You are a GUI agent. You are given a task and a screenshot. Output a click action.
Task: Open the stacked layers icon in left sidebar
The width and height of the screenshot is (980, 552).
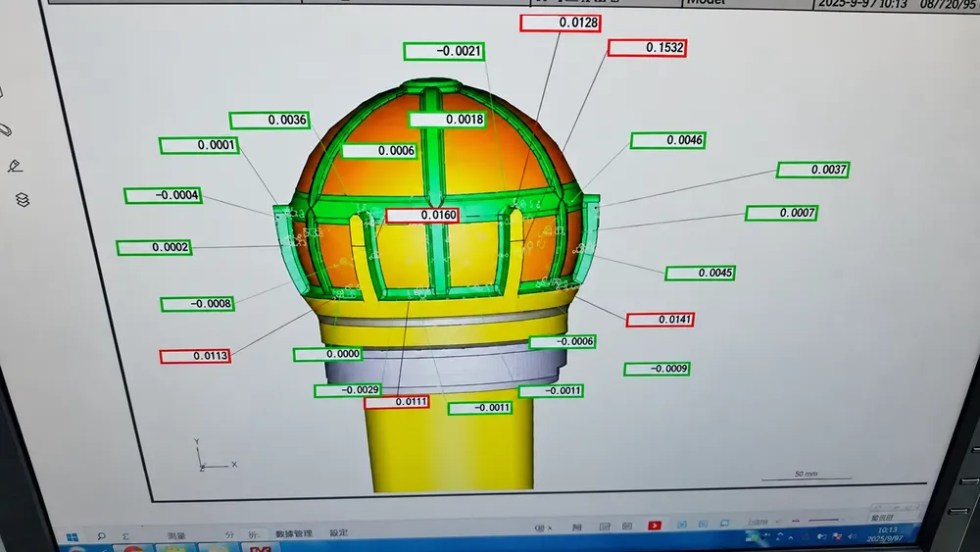[x=23, y=199]
